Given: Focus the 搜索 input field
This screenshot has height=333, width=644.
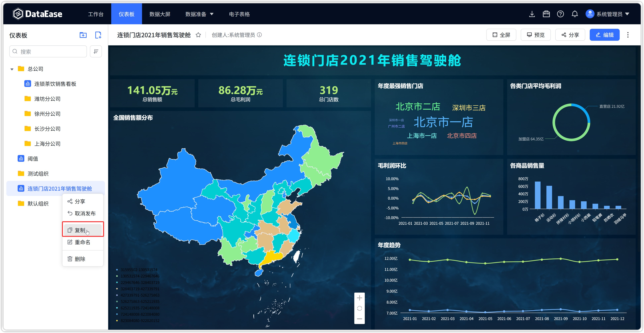Looking at the screenshot, I should coord(48,51).
